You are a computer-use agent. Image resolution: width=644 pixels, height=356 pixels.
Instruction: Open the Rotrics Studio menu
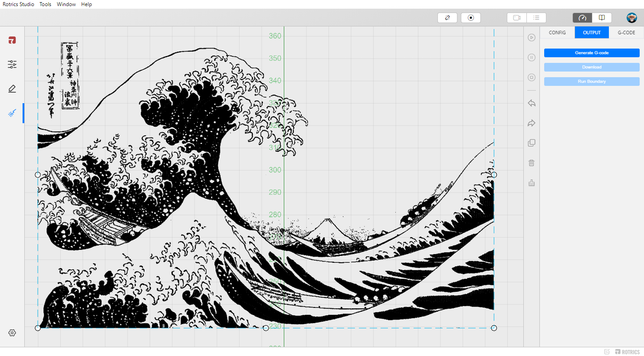point(19,4)
